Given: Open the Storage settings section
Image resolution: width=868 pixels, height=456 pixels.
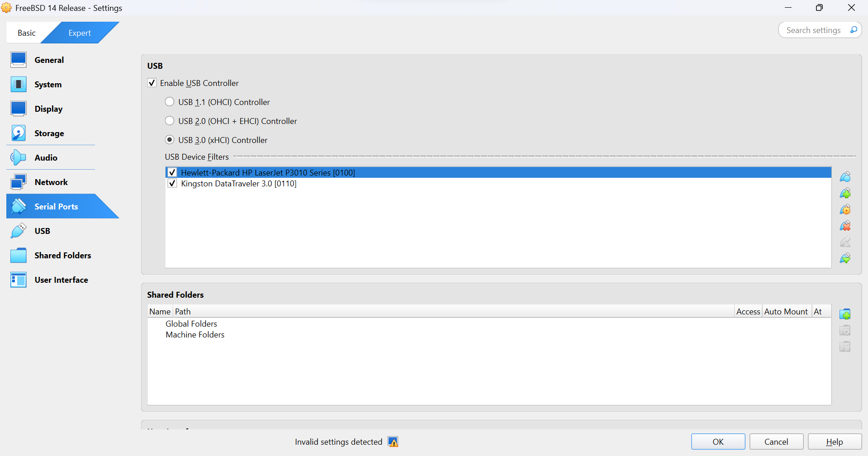Looking at the screenshot, I should (49, 133).
